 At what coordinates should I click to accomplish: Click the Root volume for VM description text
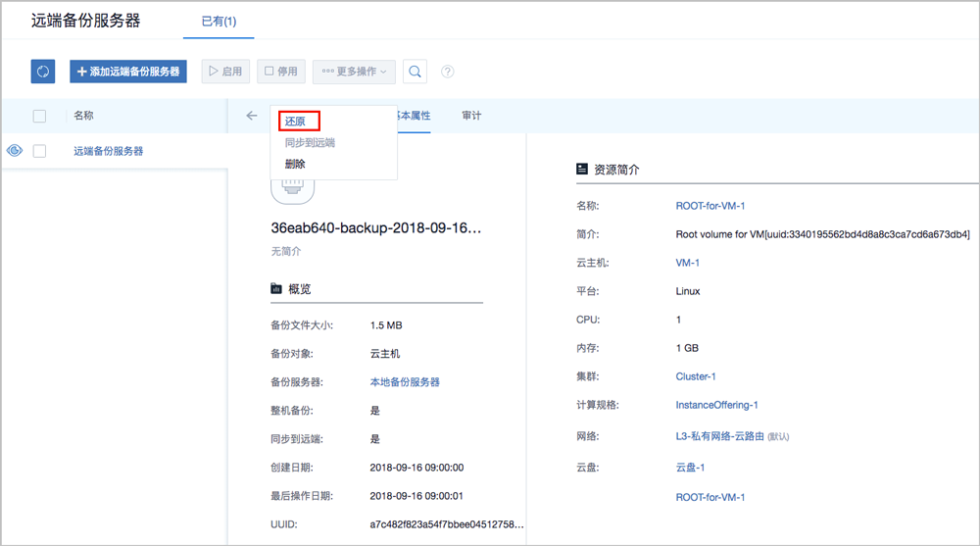click(822, 234)
